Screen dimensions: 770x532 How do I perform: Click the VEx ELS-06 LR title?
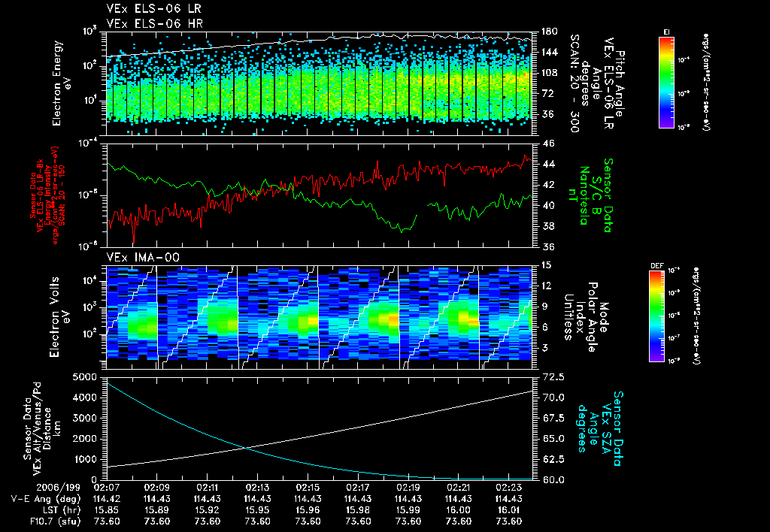coord(153,8)
